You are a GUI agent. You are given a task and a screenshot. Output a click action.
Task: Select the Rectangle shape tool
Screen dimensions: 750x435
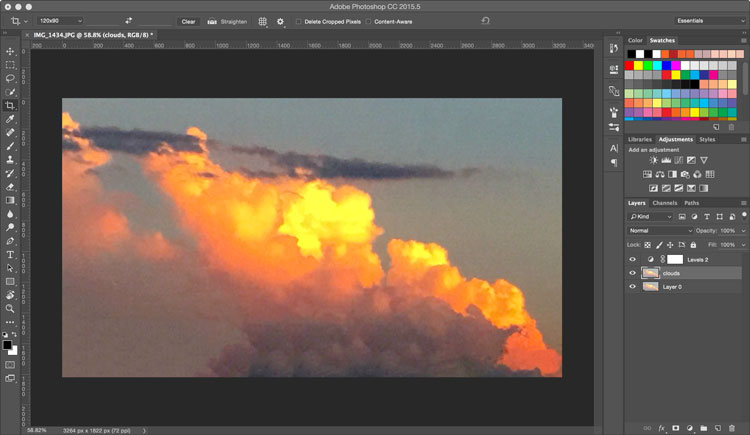tap(10, 281)
